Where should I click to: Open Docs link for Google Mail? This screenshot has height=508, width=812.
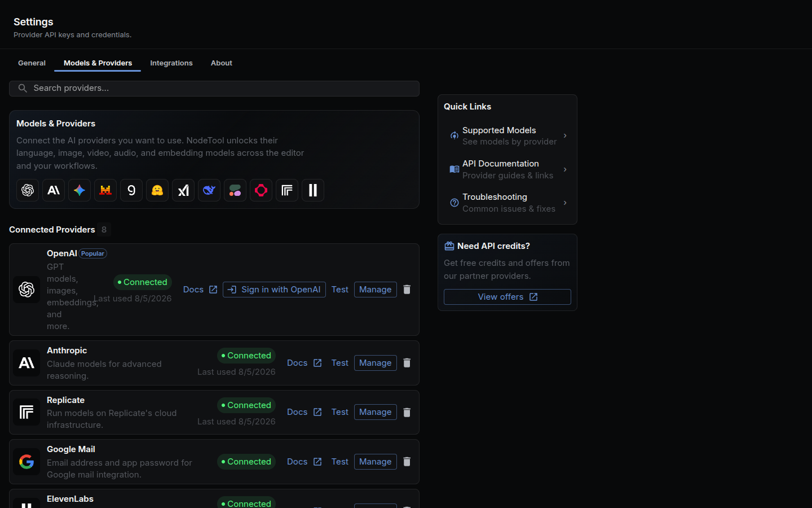tap(304, 462)
